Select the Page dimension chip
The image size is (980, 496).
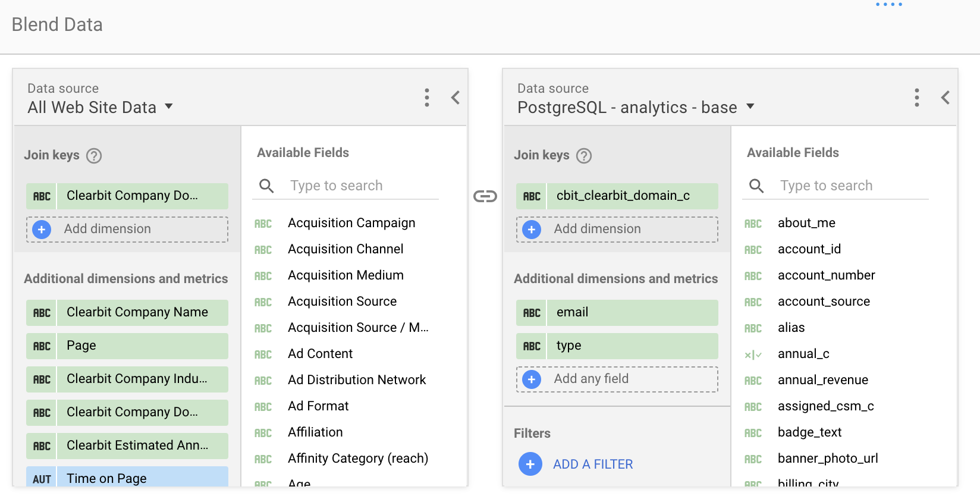point(127,346)
